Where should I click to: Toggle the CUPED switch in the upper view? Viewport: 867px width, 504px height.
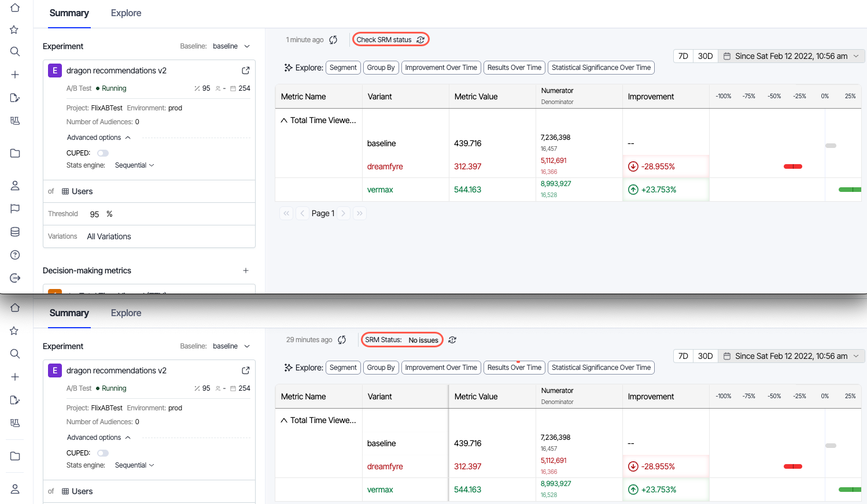[x=103, y=153]
